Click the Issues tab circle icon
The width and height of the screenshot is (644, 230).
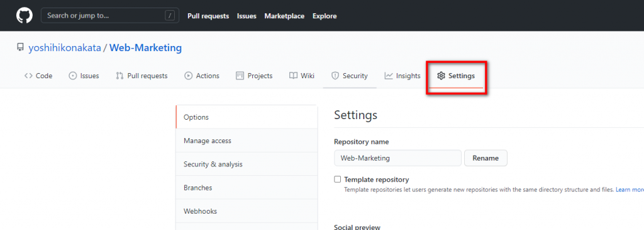(x=73, y=76)
